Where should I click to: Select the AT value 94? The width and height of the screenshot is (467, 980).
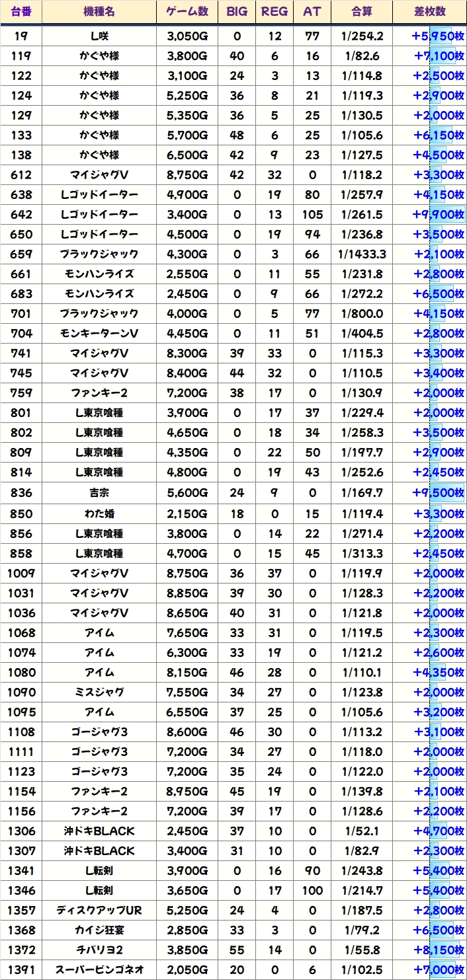point(312,235)
